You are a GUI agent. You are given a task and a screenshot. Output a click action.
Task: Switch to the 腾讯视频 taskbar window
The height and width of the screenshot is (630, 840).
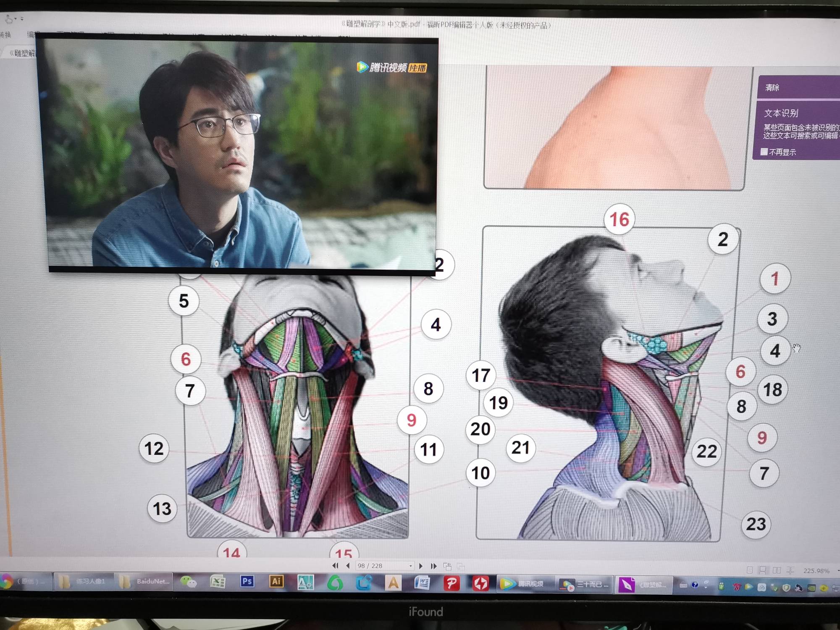click(x=525, y=584)
